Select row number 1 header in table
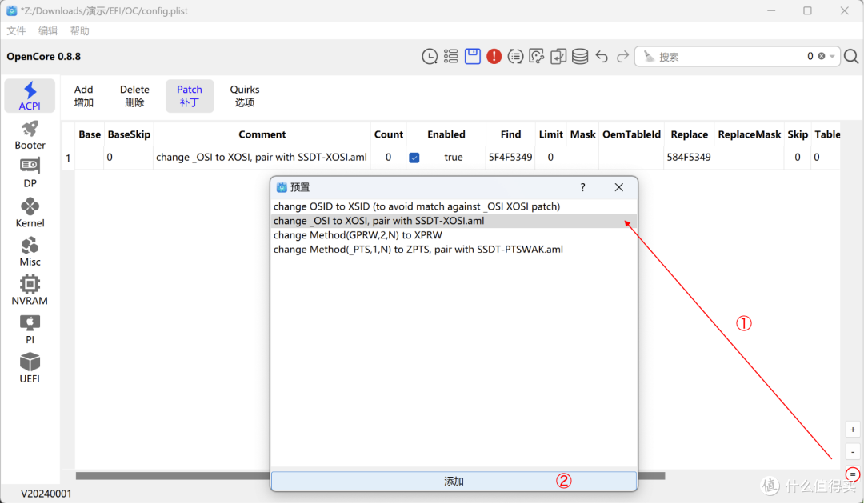 pos(68,158)
